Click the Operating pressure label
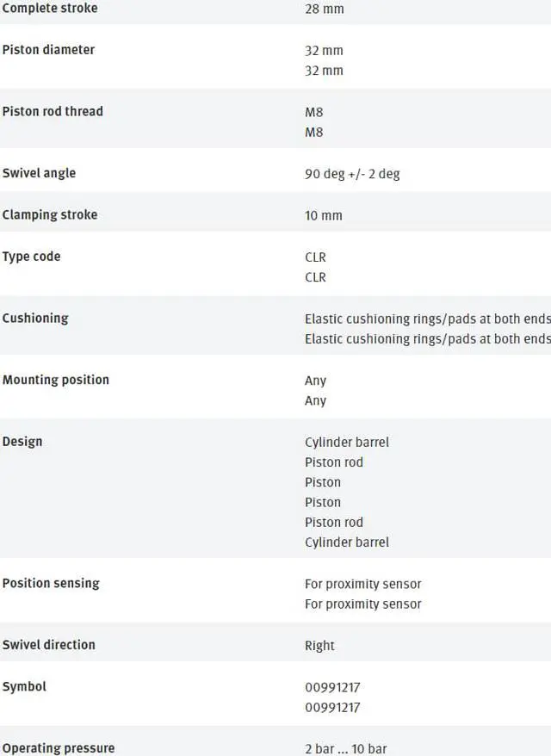551x756 pixels. (x=59, y=748)
